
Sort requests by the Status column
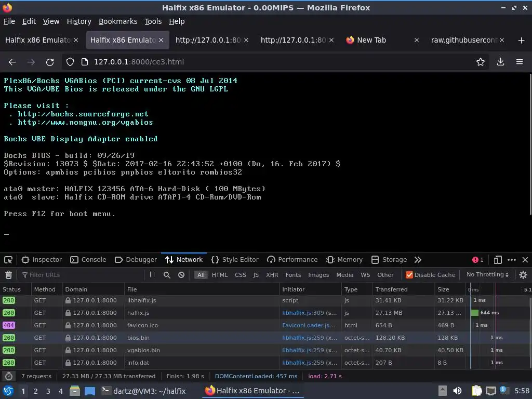(15, 289)
